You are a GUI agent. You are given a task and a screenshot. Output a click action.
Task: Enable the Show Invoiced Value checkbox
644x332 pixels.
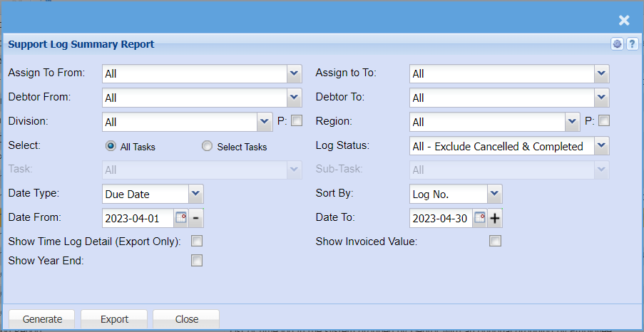tap(495, 241)
